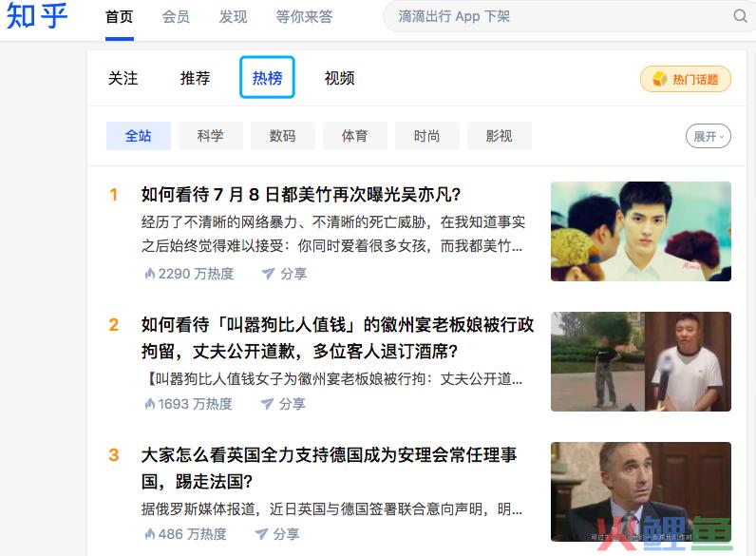Image resolution: width=756 pixels, height=556 pixels.
Task: Expand categories with the 展开 button
Action: [709, 137]
